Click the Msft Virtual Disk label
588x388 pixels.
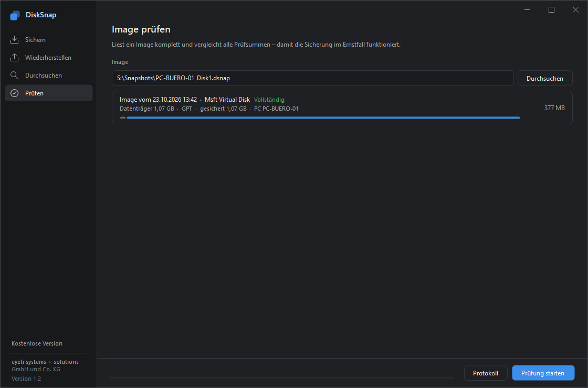(227, 100)
